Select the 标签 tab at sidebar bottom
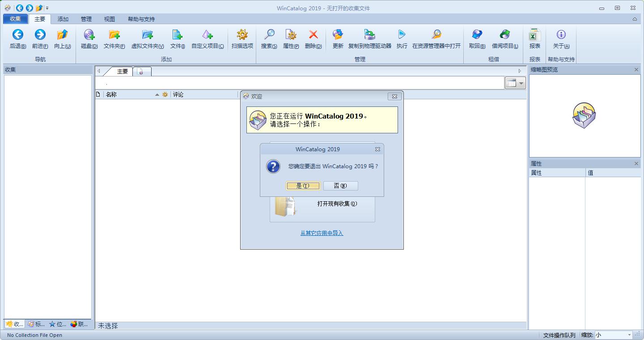This screenshot has width=644, height=340. (36, 324)
